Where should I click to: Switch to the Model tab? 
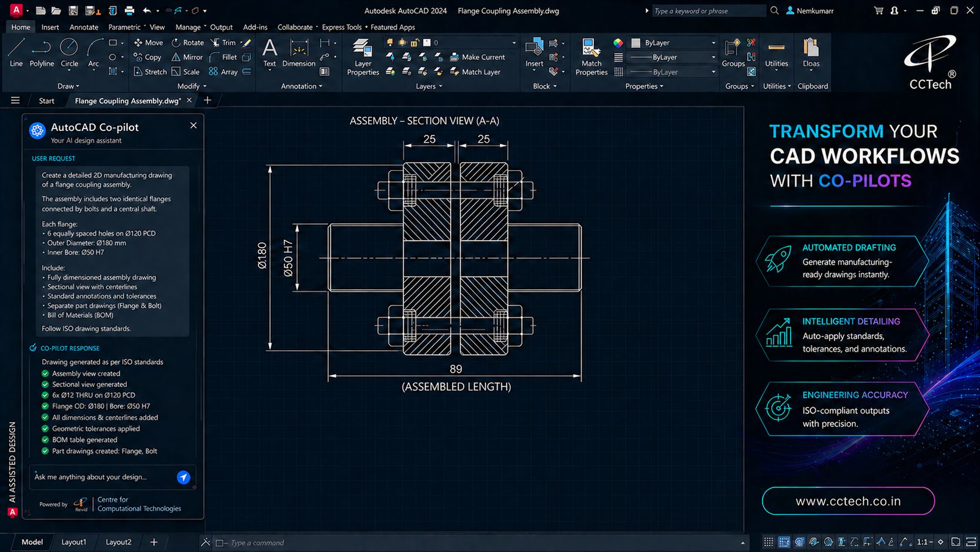coord(32,542)
